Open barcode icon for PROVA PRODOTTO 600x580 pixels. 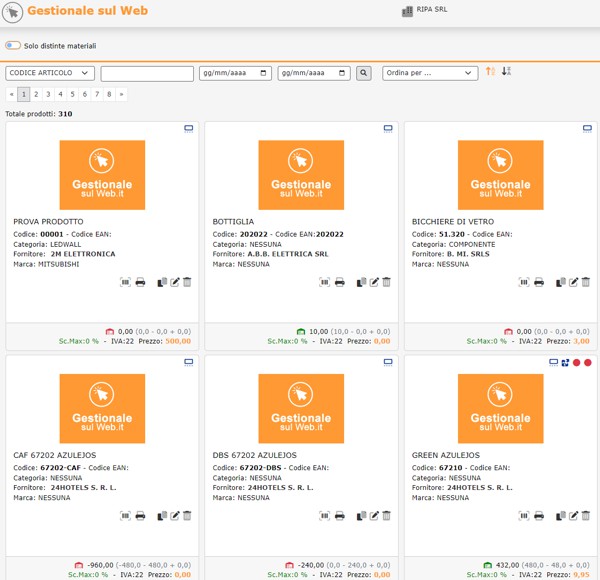pos(125,282)
